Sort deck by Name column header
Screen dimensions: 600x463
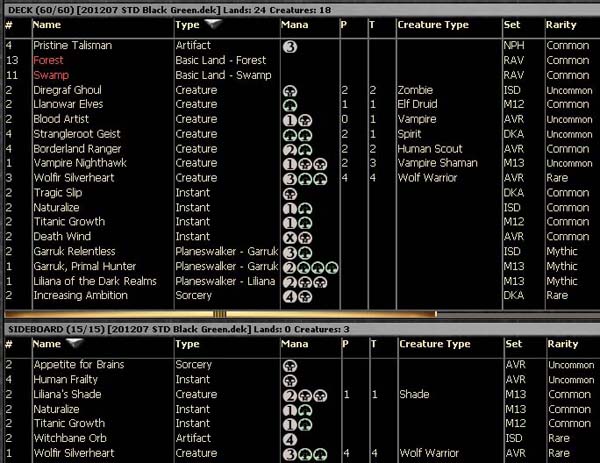pos(47,25)
